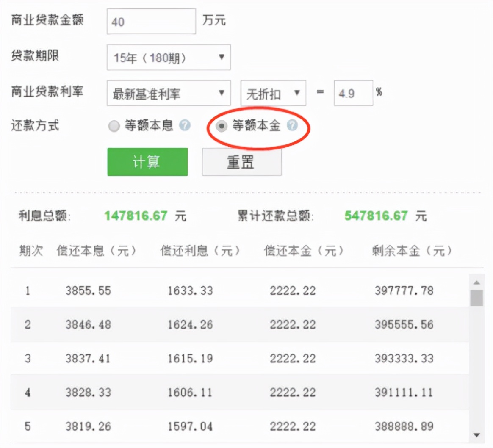Screen dimensions: 493x448
Task: Click cell 3819.26 in period 5
Action: coord(88,426)
